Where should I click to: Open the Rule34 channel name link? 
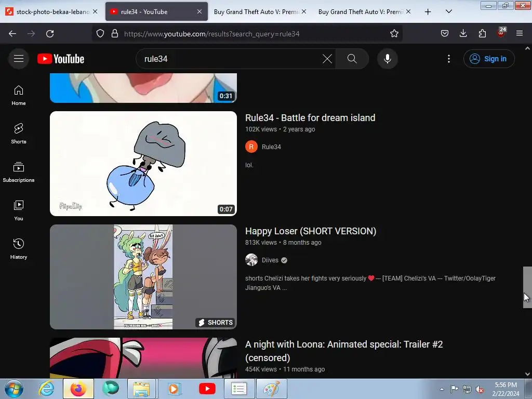click(x=271, y=147)
